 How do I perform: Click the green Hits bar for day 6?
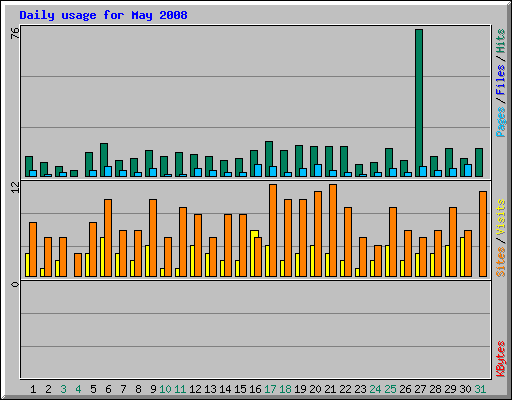[104, 160]
